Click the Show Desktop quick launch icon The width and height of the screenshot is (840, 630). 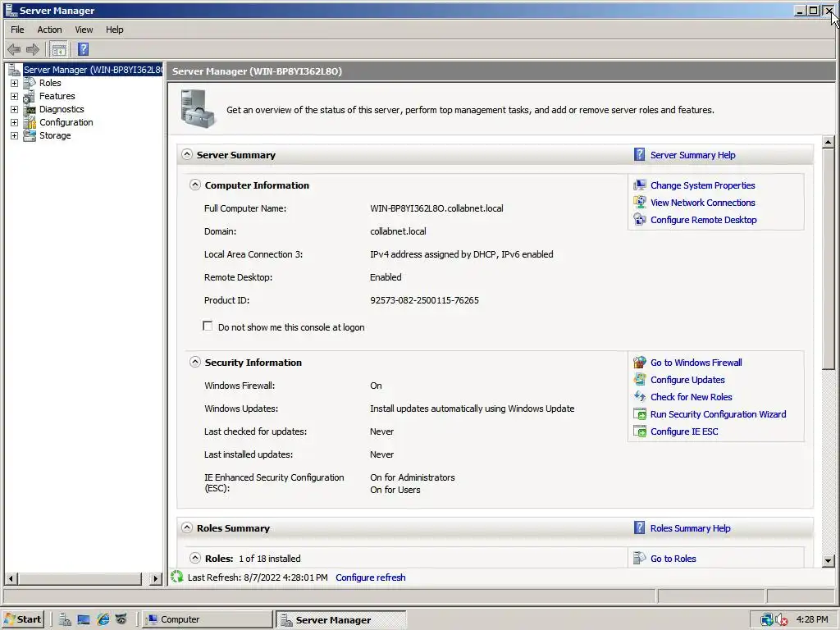84,619
